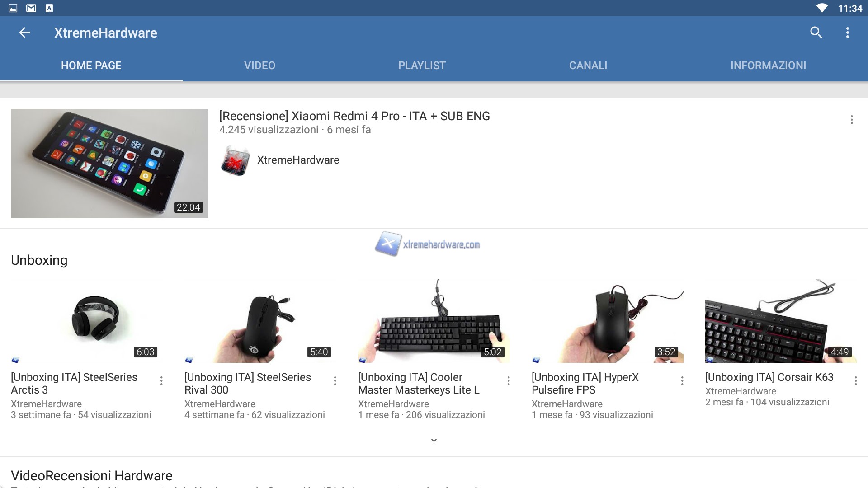
Task: Play the Corsair K63 keyboard thumbnail
Action: click(x=781, y=321)
